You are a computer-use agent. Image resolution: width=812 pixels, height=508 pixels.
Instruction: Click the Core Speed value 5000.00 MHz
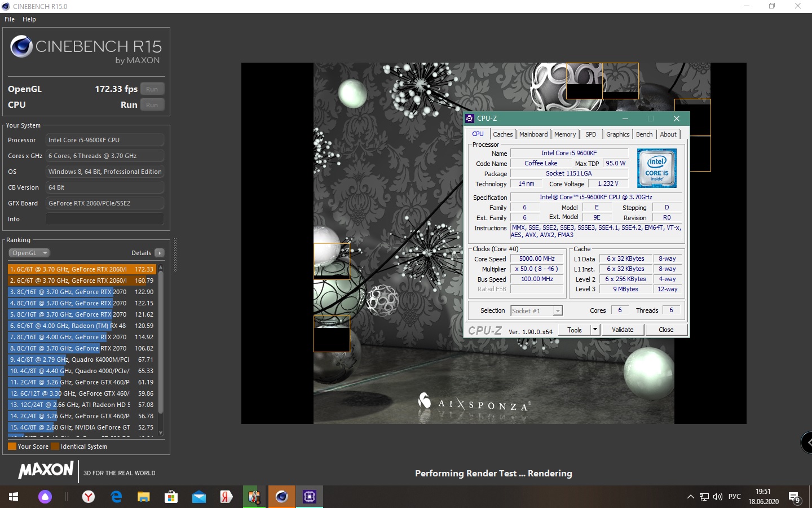point(537,259)
